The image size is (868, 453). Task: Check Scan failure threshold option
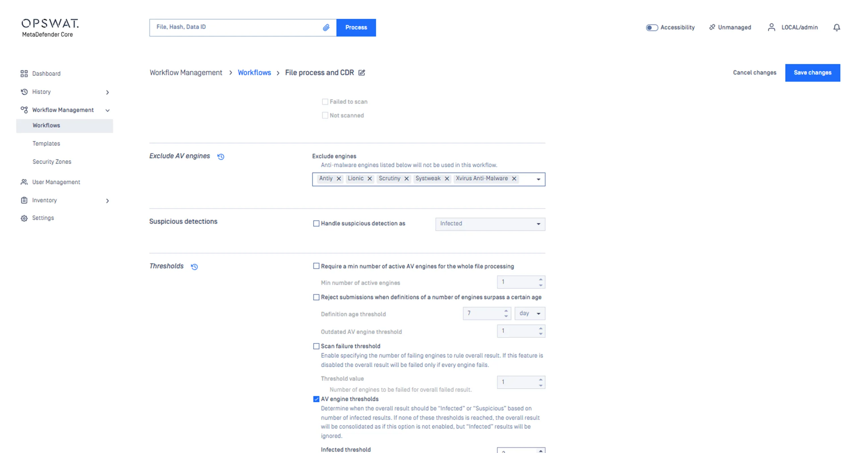pyautogui.click(x=316, y=346)
